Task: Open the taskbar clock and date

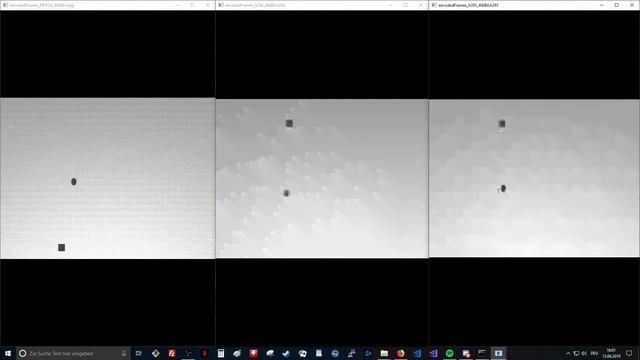Action: [611, 353]
